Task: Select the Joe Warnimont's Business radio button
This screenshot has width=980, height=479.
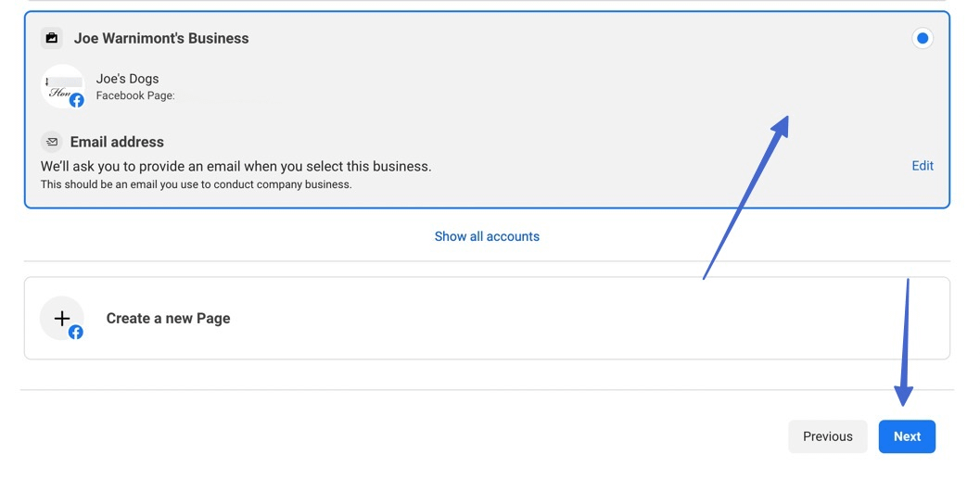Action: [922, 38]
